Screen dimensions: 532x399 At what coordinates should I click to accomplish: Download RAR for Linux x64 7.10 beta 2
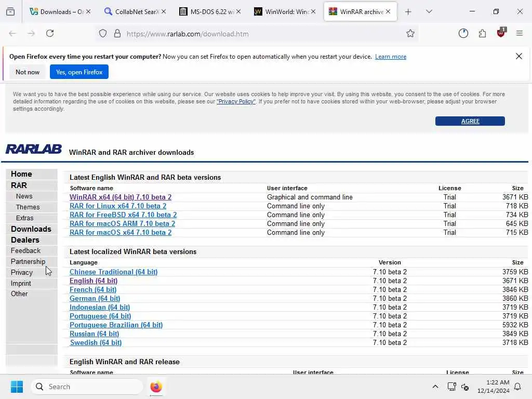(x=118, y=206)
